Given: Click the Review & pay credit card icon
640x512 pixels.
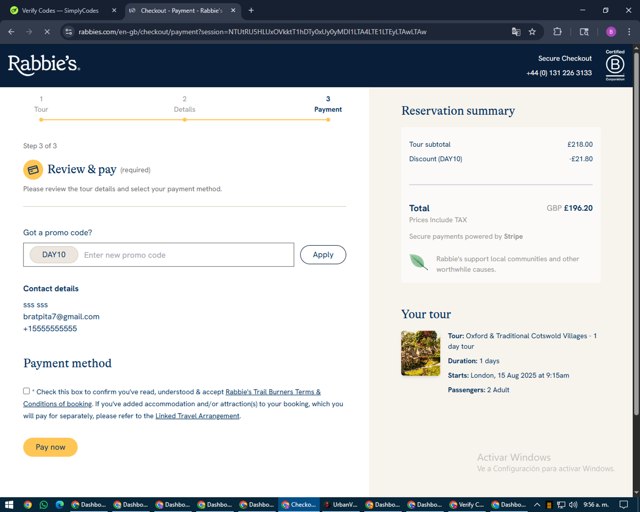Looking at the screenshot, I should click(x=33, y=169).
